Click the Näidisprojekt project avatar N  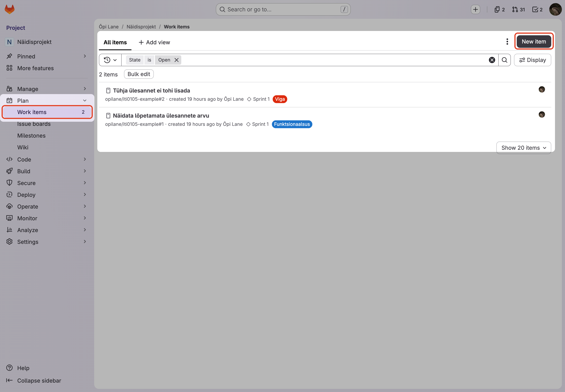(x=9, y=42)
